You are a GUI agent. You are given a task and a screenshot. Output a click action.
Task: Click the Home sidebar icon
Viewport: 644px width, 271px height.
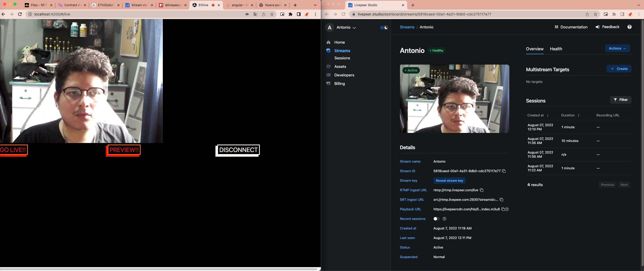click(x=328, y=42)
